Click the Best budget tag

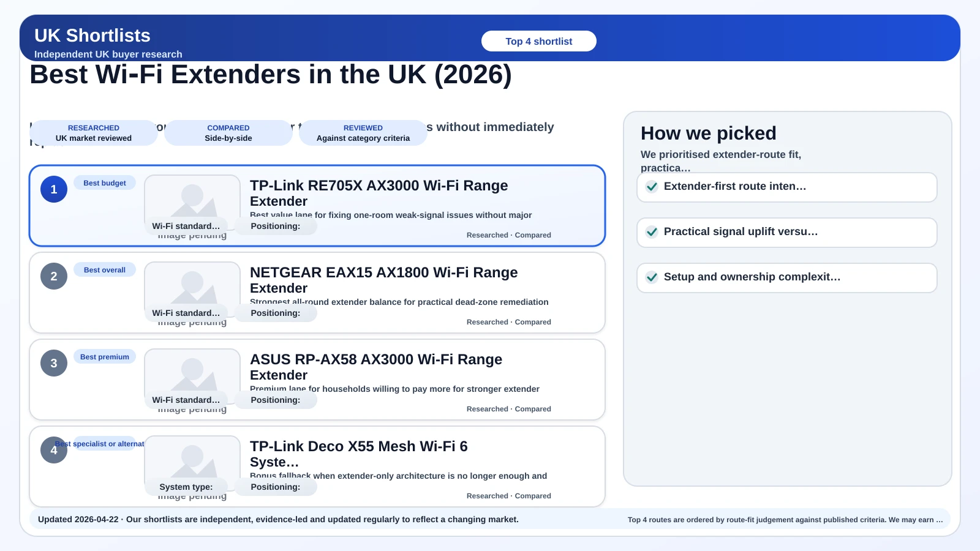click(105, 183)
